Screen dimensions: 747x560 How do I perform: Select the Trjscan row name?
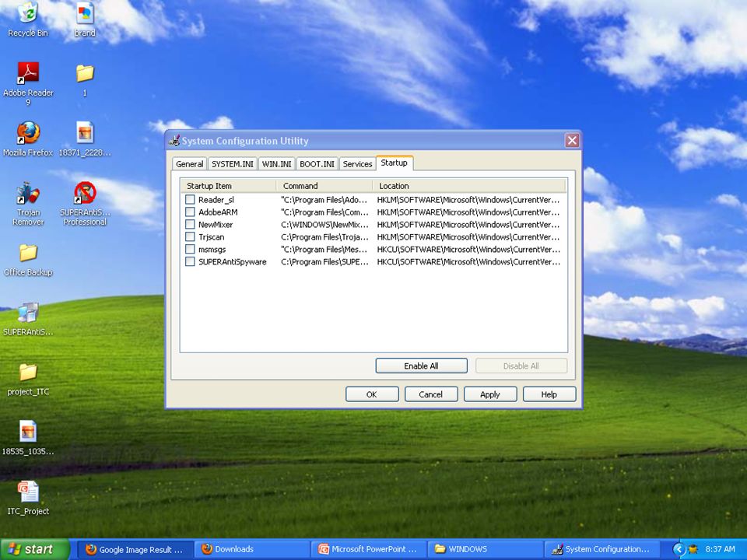pyautogui.click(x=211, y=236)
